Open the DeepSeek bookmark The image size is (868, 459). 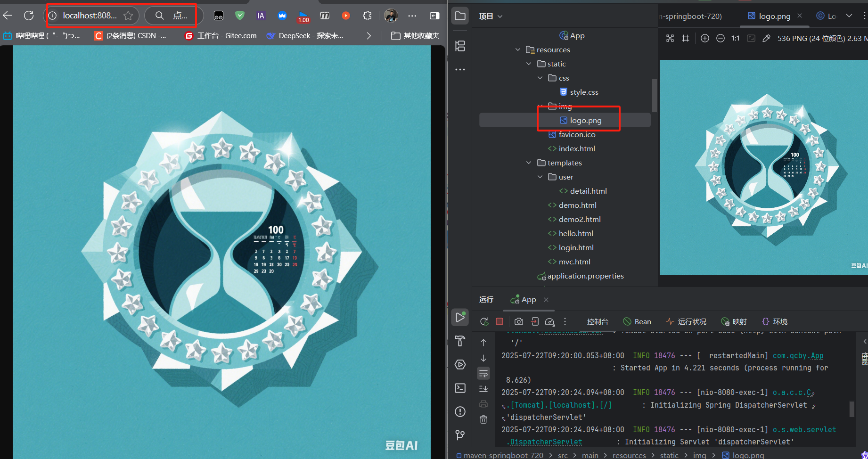pyautogui.click(x=304, y=36)
